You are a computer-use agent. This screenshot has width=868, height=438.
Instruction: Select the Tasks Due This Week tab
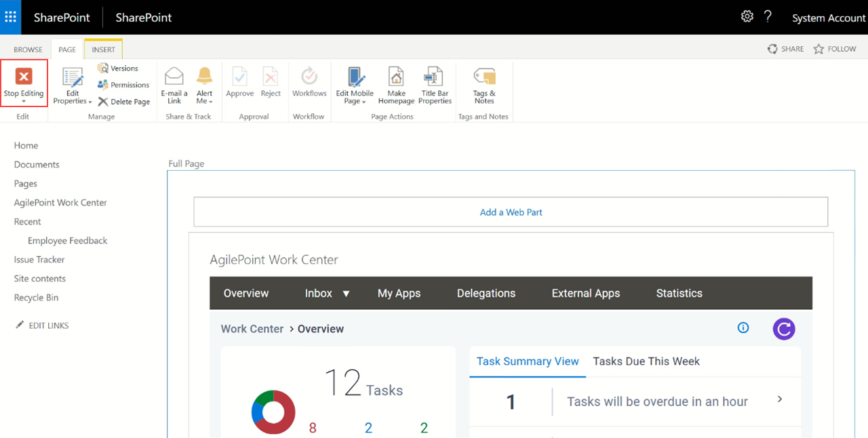[646, 361]
